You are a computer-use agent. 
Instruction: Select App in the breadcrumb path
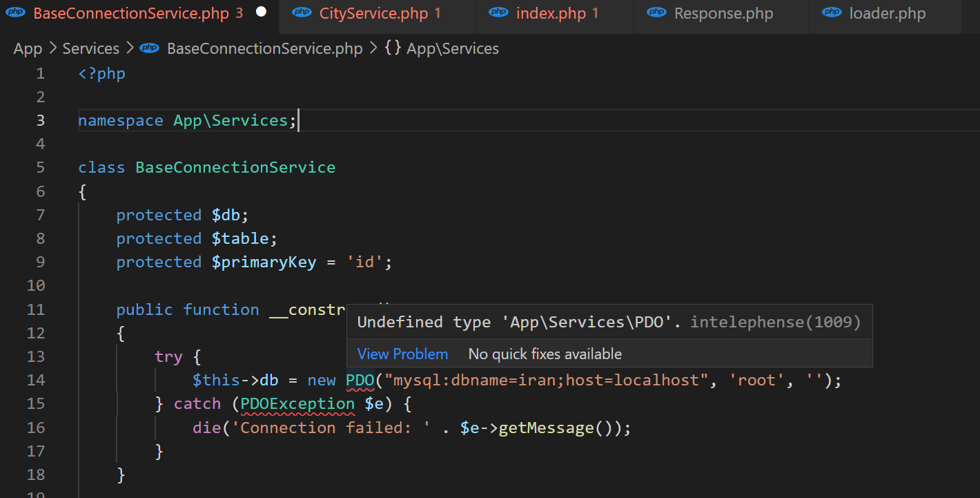[28, 49]
